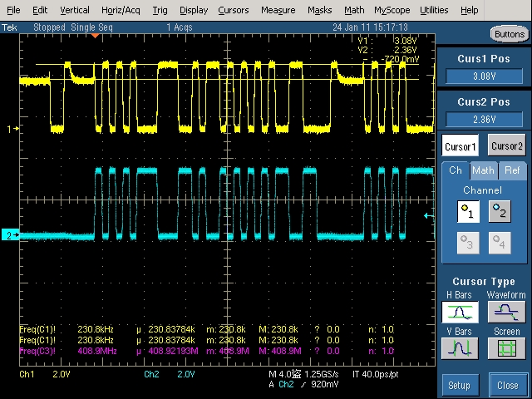The image size is (532, 399).
Task: Click the Tek logo label
Action: click(9, 27)
